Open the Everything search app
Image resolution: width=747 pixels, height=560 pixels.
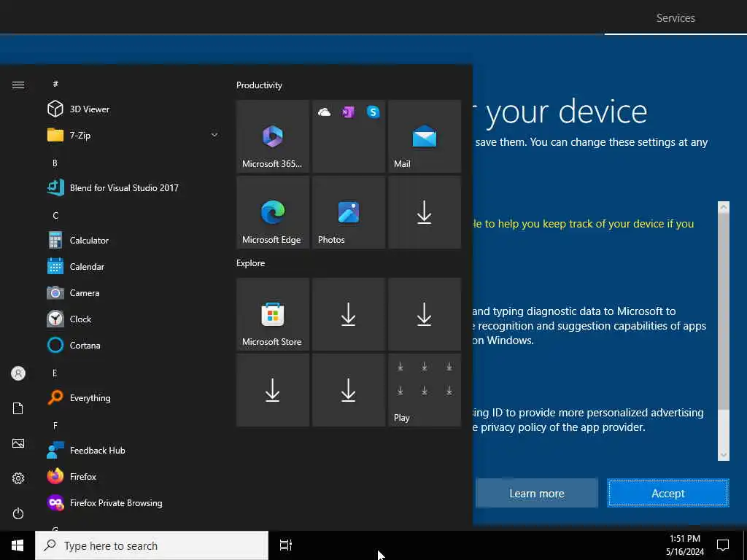pyautogui.click(x=133, y=397)
